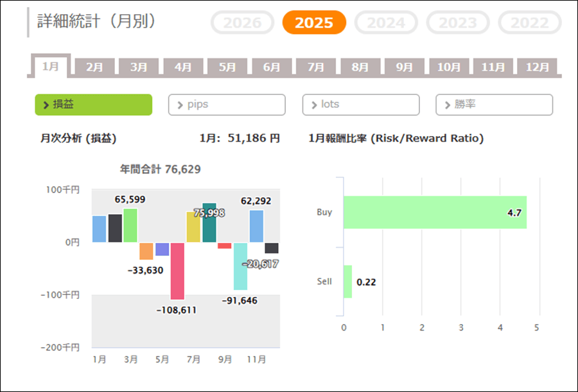Switch the chart metric to lots
Viewport: 578px width, 392px height.
click(x=361, y=105)
